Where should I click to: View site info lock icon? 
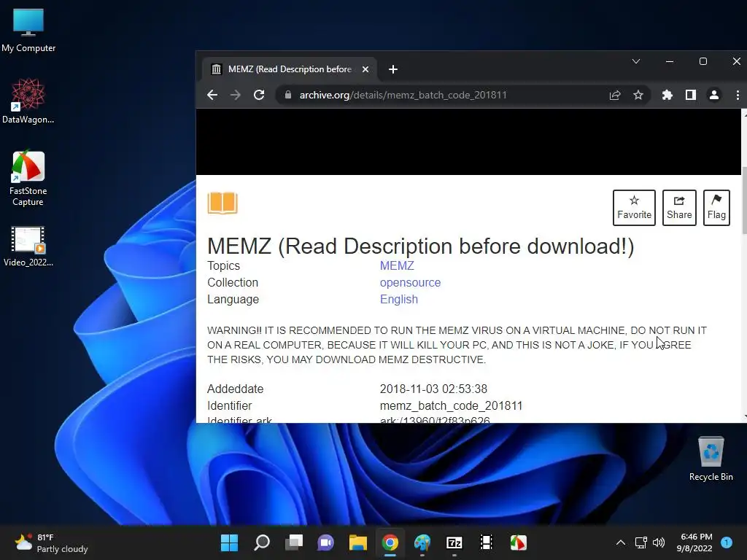287,95
